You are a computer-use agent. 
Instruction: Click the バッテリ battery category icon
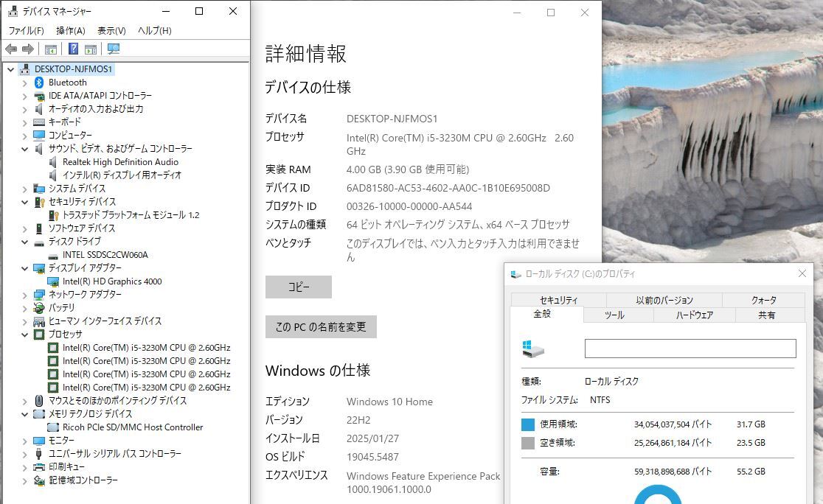(x=39, y=308)
